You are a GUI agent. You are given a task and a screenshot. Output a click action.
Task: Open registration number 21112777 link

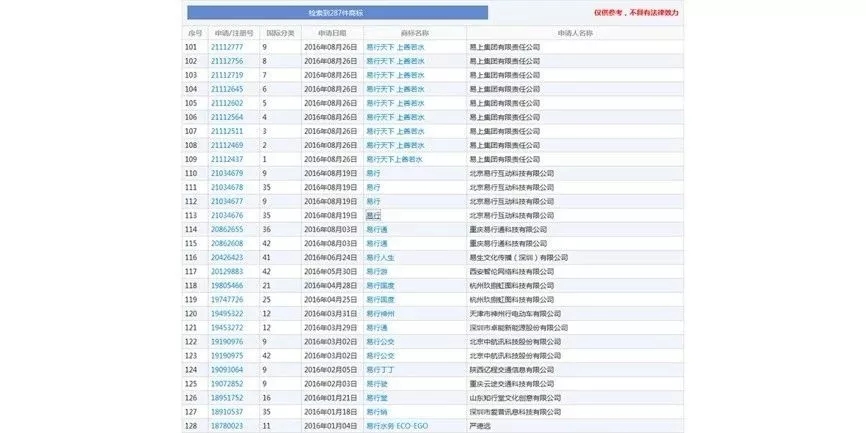226,47
